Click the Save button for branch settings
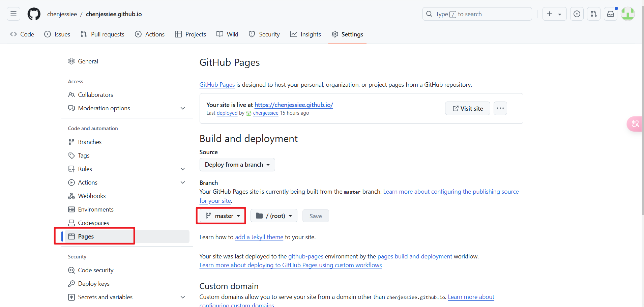Image resolution: width=644 pixels, height=307 pixels. coord(315,216)
